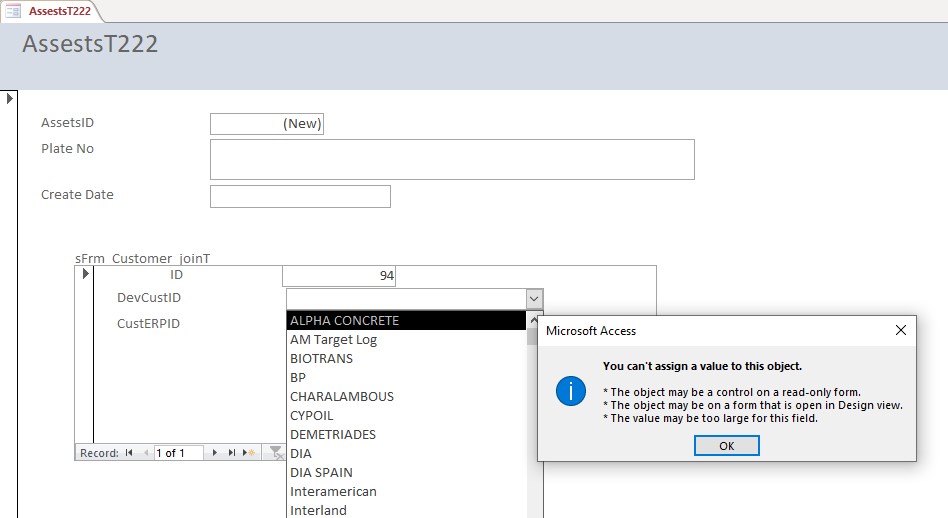948x518 pixels.
Task: Click the DevCustID label
Action: coord(149,297)
